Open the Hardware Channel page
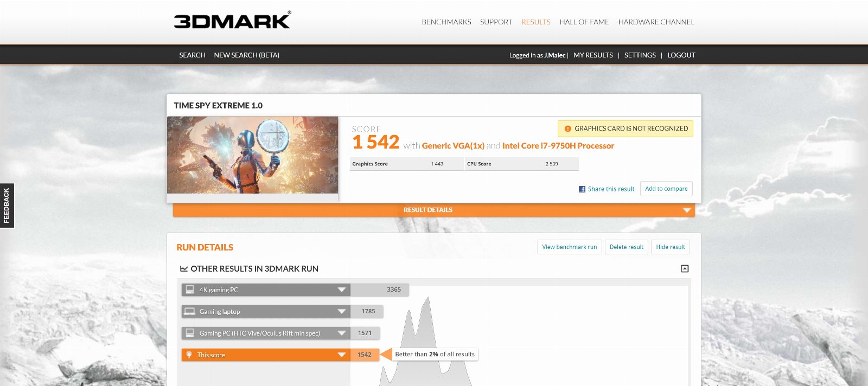868x386 pixels. pos(656,22)
